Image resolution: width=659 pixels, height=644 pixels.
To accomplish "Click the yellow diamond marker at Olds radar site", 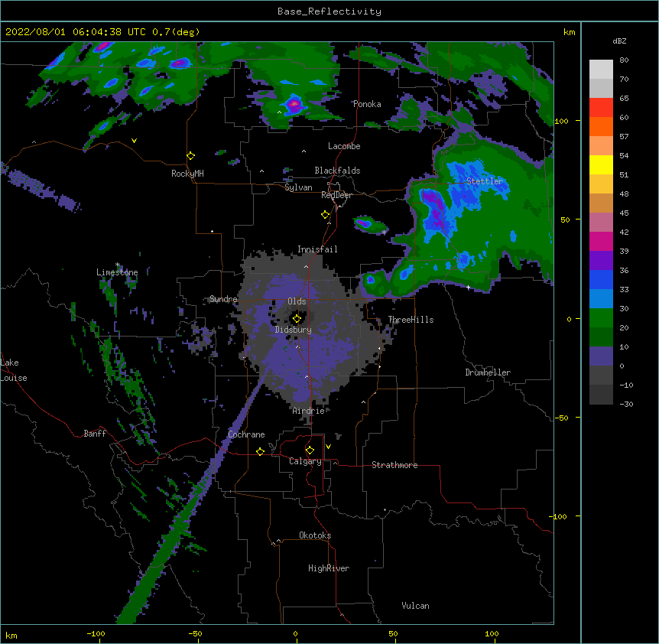I will pyautogui.click(x=297, y=319).
